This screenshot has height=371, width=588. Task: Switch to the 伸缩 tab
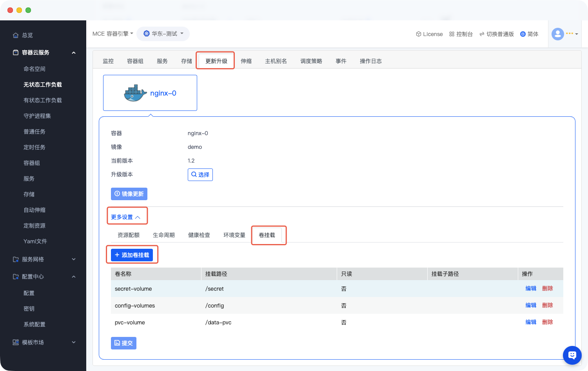pos(246,61)
